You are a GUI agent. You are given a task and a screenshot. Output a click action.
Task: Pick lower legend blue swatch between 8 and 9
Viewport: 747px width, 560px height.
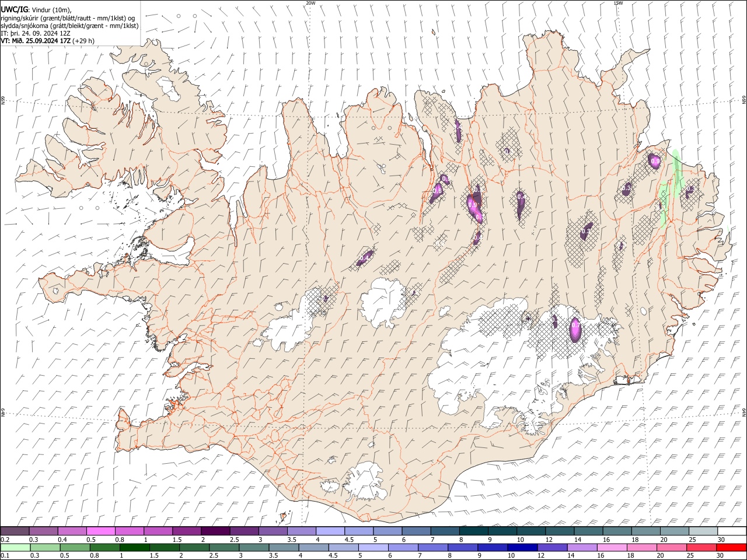click(x=463, y=547)
